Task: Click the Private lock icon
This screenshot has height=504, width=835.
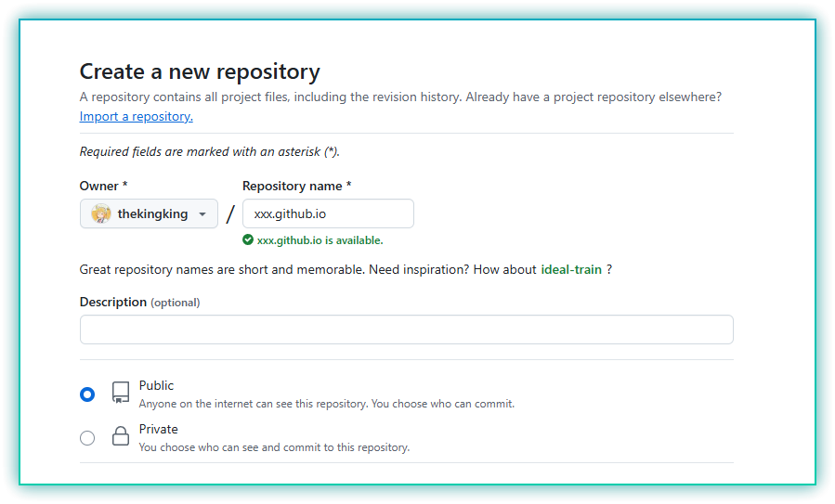Action: click(x=121, y=437)
